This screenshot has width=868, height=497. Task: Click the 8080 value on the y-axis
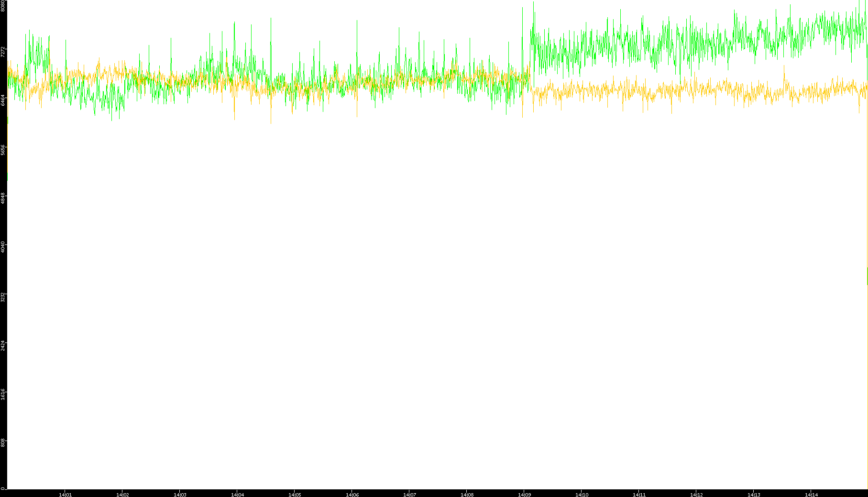click(3, 6)
